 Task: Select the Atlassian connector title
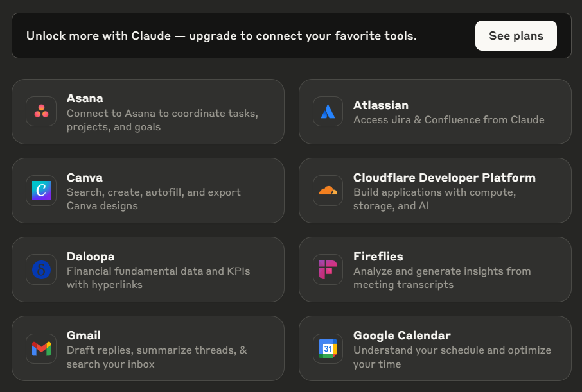tap(381, 105)
